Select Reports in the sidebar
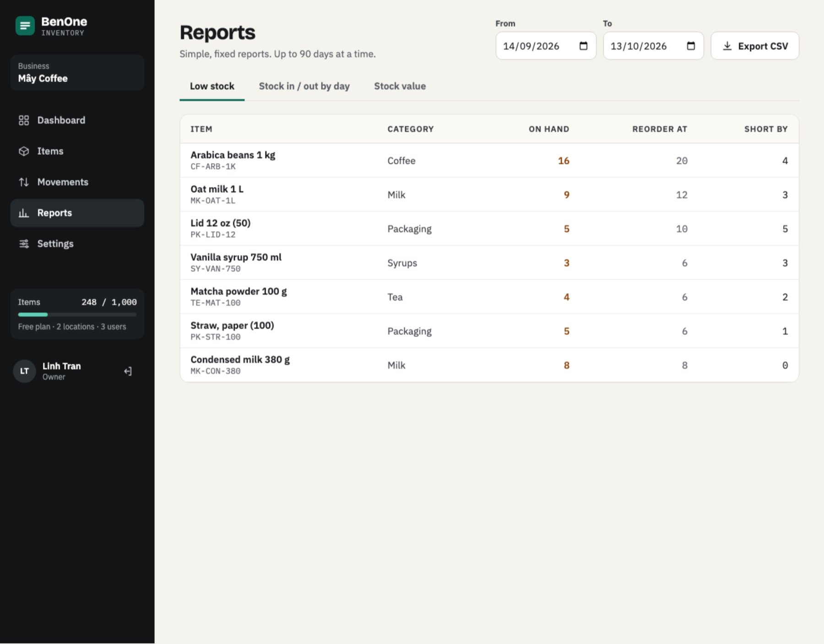824x644 pixels. click(77, 213)
